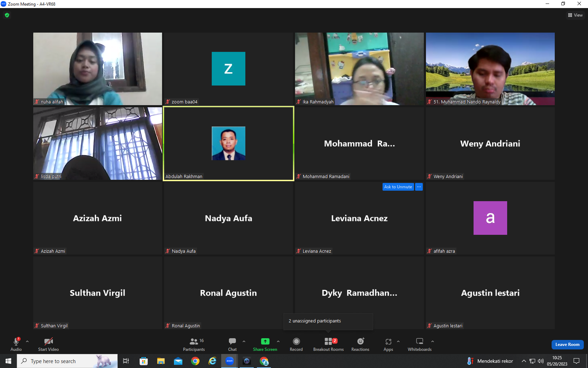Open the Apps panel
Viewport: 588px width, 368px height.
388,345
